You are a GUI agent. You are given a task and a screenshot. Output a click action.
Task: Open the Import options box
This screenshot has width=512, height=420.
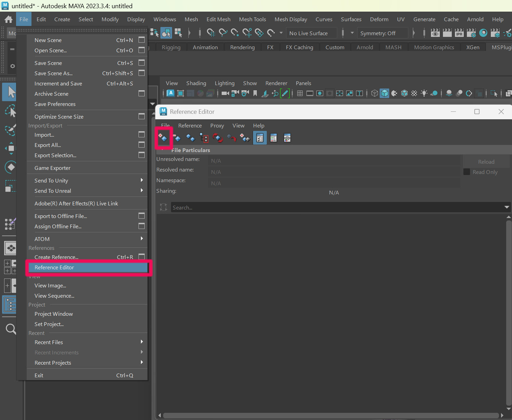[141, 134]
